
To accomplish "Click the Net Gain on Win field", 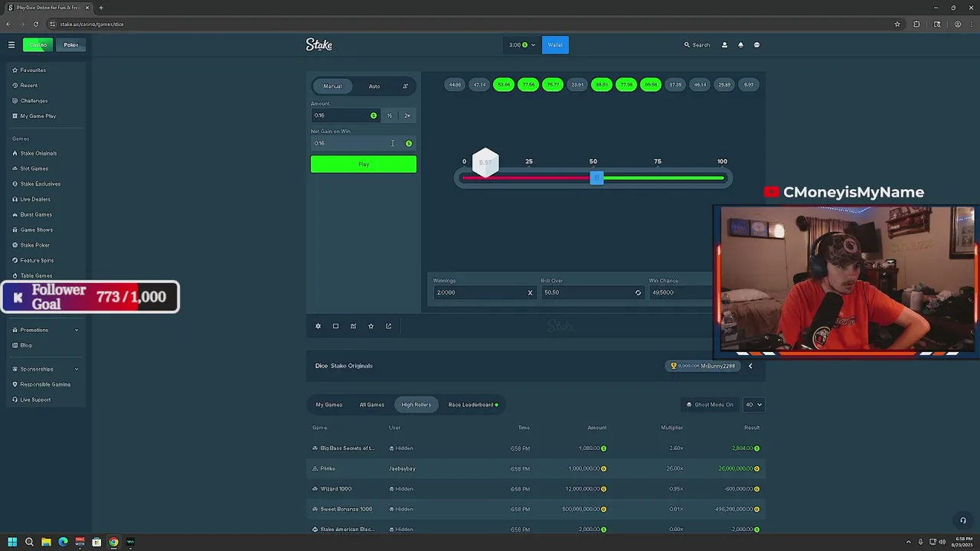I will [x=364, y=143].
